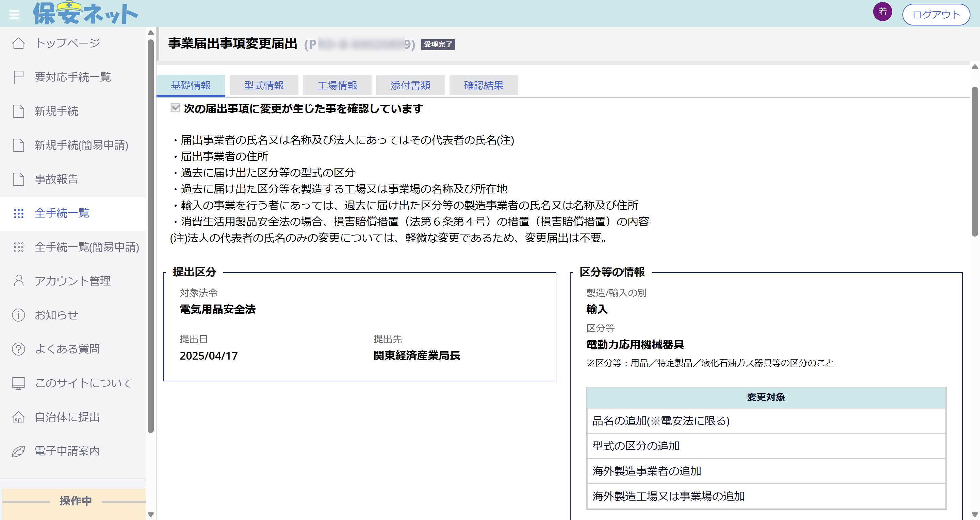The image size is (980, 520).
Task: Click the document icon beside 事故報告
Action: coord(18,179)
